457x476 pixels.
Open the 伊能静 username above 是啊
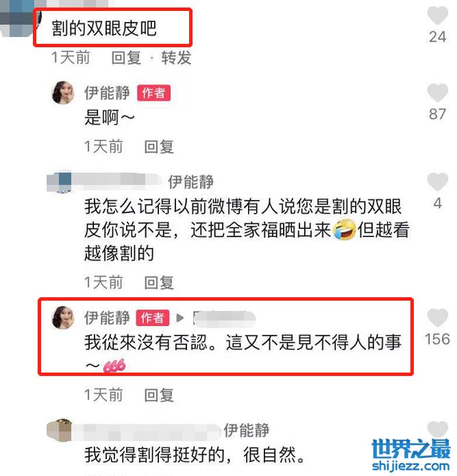[107, 92]
